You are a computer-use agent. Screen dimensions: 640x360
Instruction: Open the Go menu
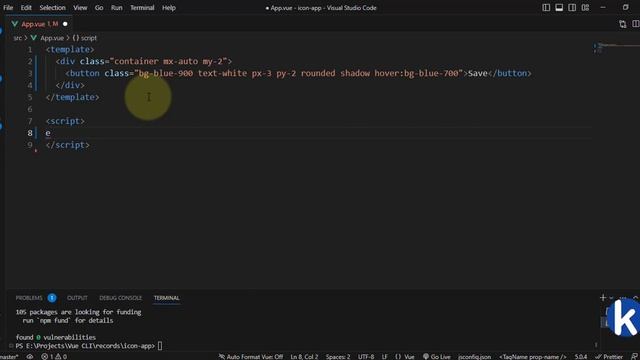99,8
